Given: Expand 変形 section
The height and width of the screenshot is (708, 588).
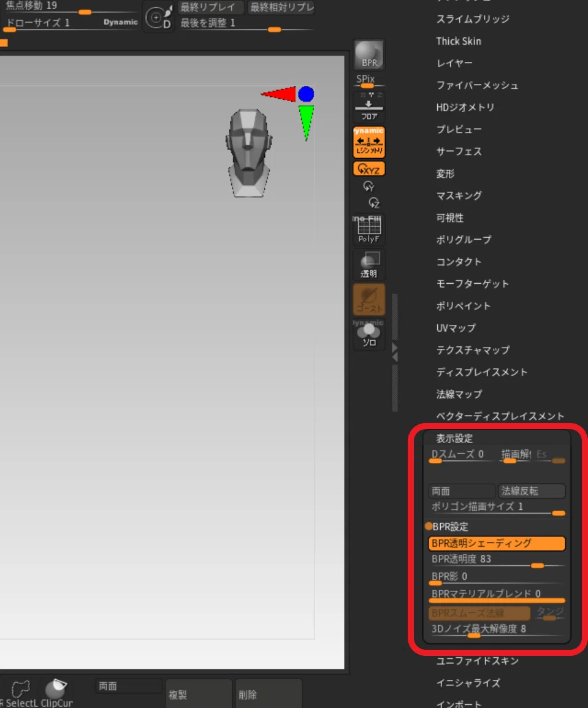Looking at the screenshot, I should [x=445, y=174].
